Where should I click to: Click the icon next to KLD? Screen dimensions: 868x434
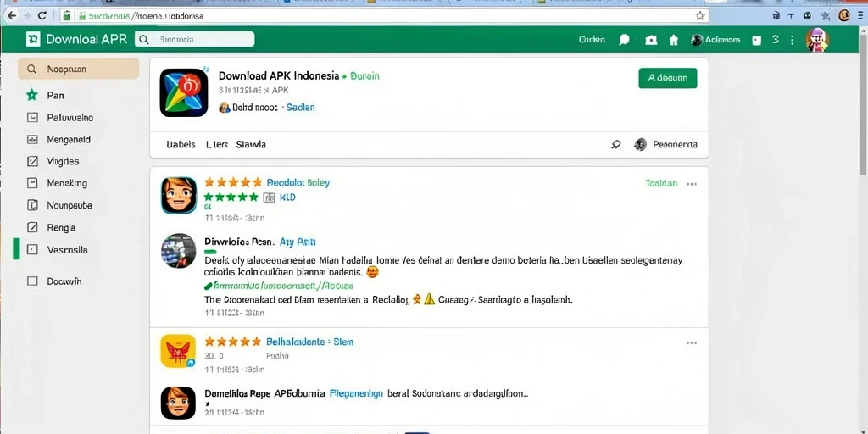(x=269, y=197)
